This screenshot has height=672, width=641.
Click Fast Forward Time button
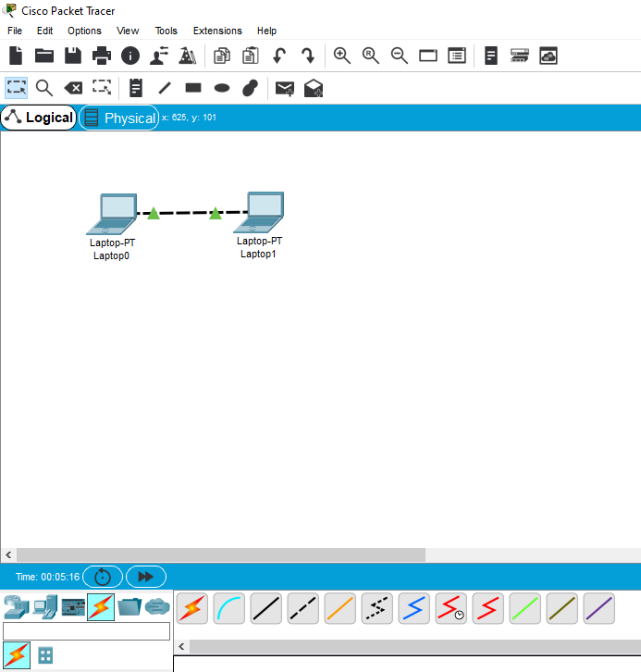tap(146, 577)
